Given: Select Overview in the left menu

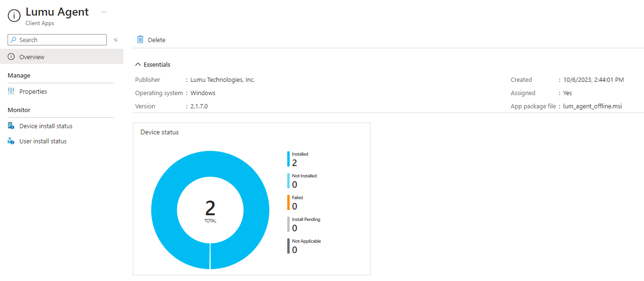Looking at the screenshot, I should [32, 57].
